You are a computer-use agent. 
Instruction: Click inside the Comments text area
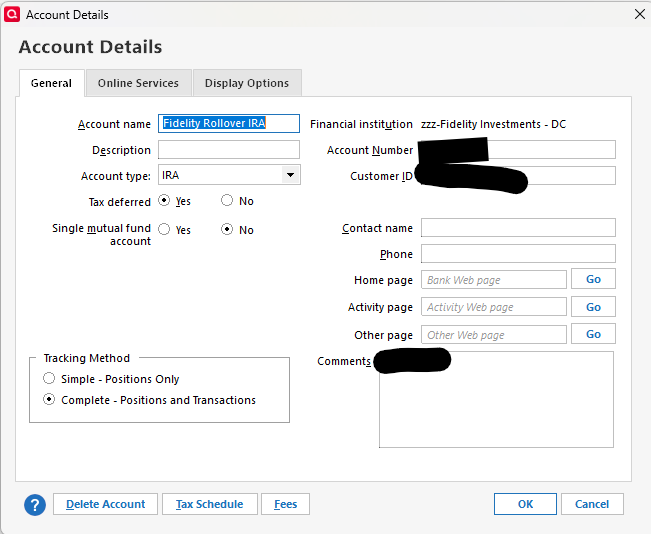[x=496, y=399]
